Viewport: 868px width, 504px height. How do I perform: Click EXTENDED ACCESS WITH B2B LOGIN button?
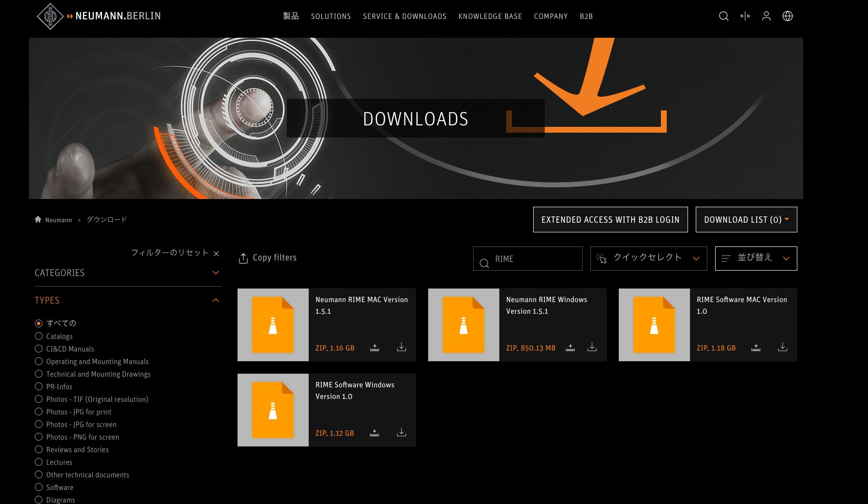click(610, 220)
